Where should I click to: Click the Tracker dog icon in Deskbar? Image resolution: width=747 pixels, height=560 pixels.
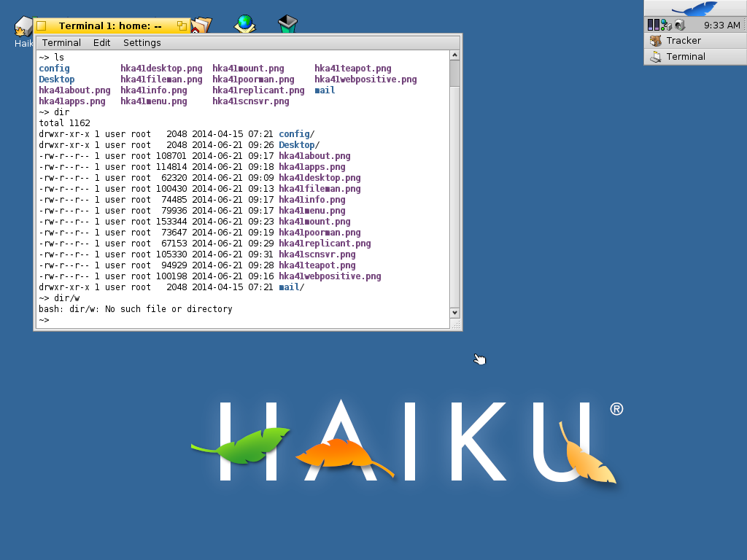pos(656,41)
